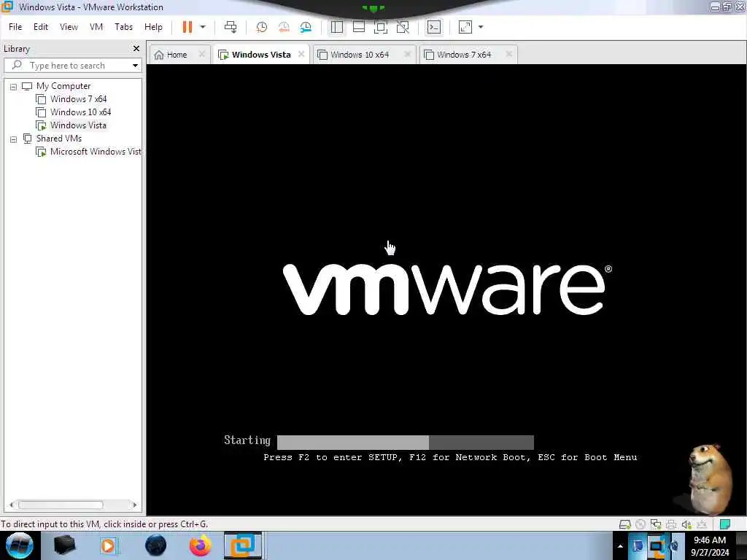
Task: Open the snapshot manager icon
Action: [x=306, y=27]
